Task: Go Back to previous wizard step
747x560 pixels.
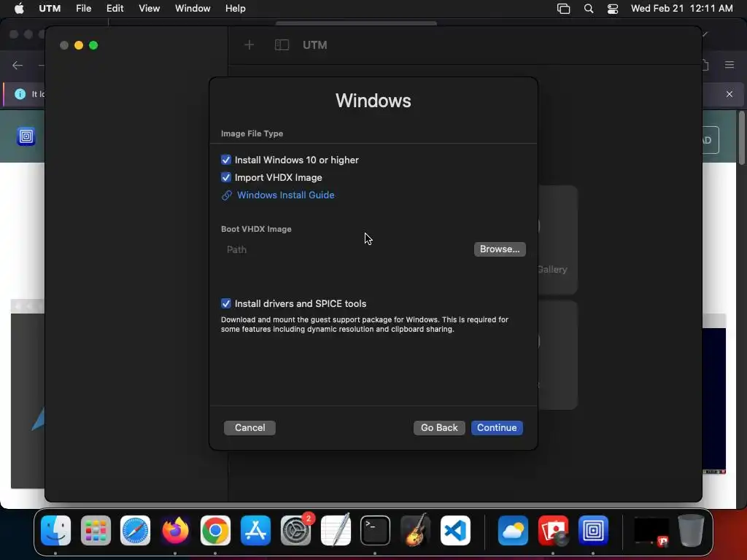Action: pyautogui.click(x=438, y=427)
